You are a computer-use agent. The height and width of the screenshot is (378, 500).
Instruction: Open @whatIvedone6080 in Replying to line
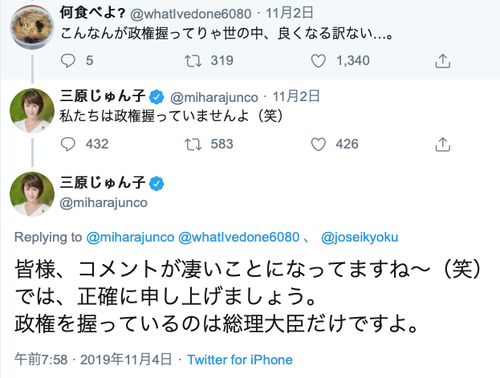(x=239, y=237)
